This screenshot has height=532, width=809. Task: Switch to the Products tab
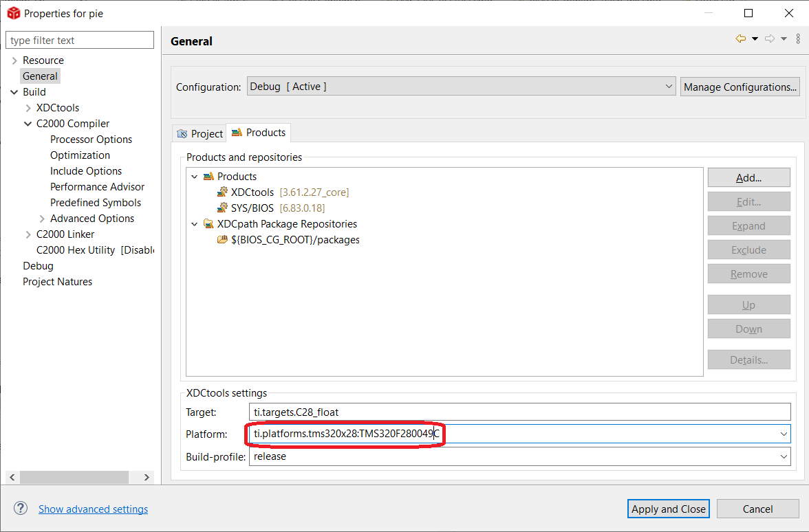[x=259, y=133]
